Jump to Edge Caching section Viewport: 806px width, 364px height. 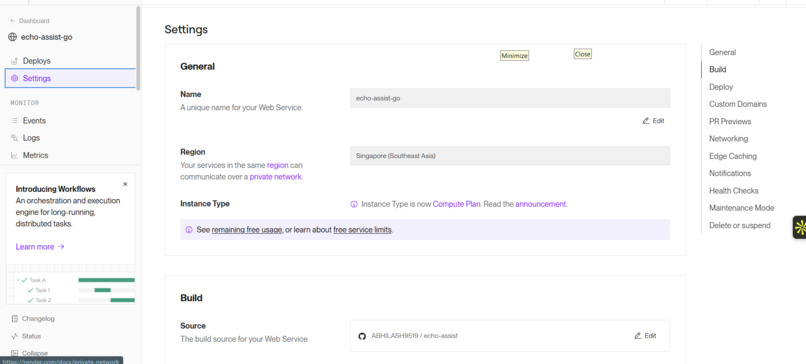tap(732, 156)
